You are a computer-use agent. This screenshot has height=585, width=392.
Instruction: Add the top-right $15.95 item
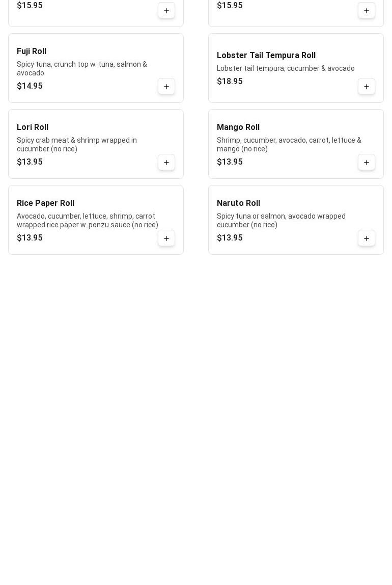pos(367,11)
